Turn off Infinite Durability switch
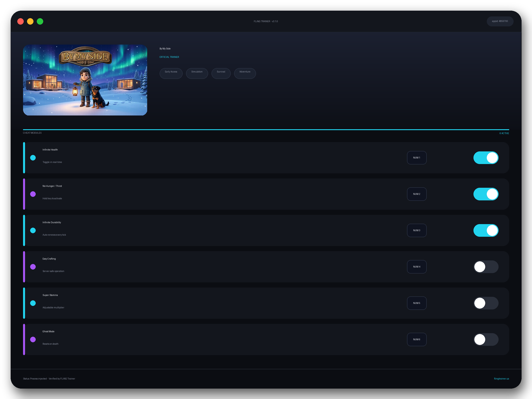The width and height of the screenshot is (532, 399). click(486, 230)
